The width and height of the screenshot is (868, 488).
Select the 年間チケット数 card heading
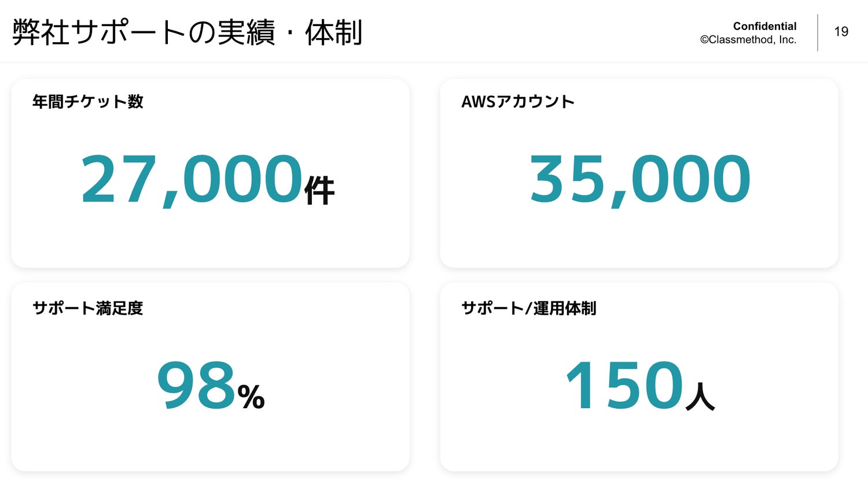click(88, 102)
